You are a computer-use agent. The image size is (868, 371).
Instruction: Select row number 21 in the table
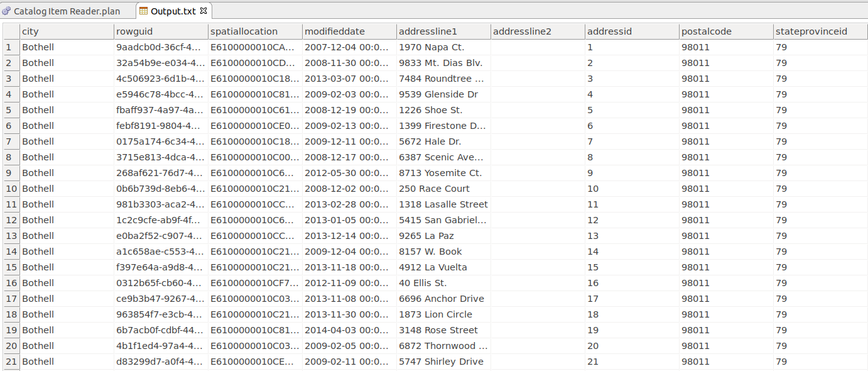(x=8, y=361)
